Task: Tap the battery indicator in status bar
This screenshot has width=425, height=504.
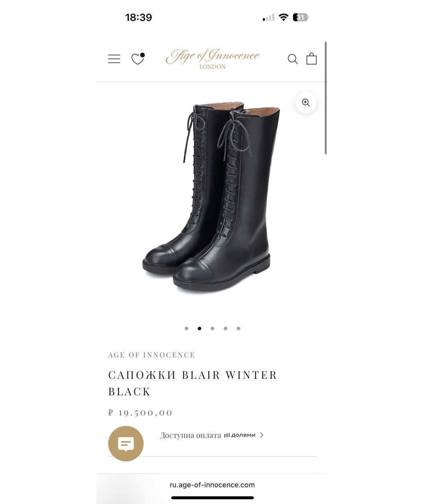Action: click(x=301, y=17)
